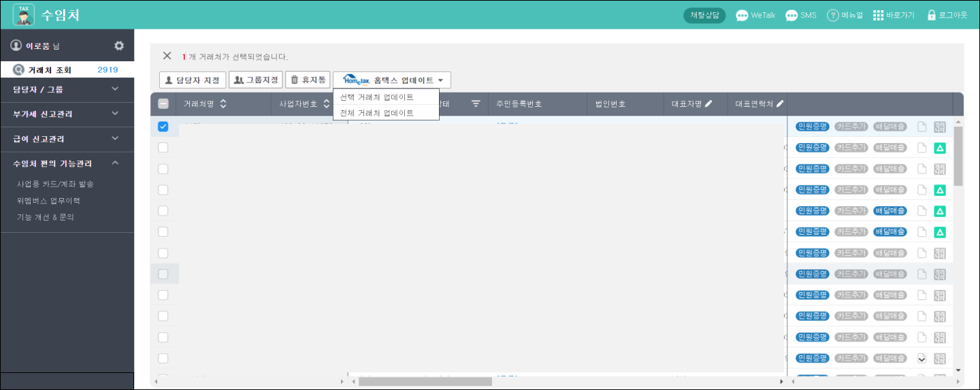Click the SMS speech bubble icon

click(791, 16)
